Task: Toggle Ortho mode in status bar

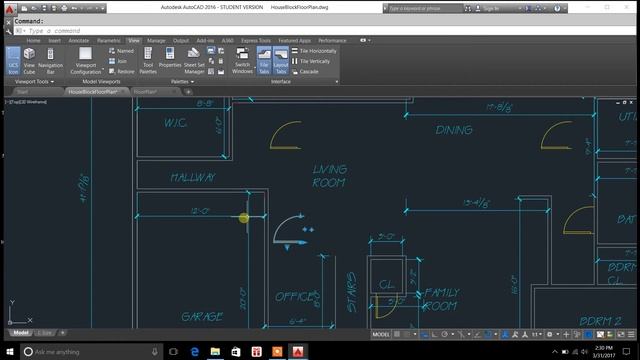Action: (435, 334)
